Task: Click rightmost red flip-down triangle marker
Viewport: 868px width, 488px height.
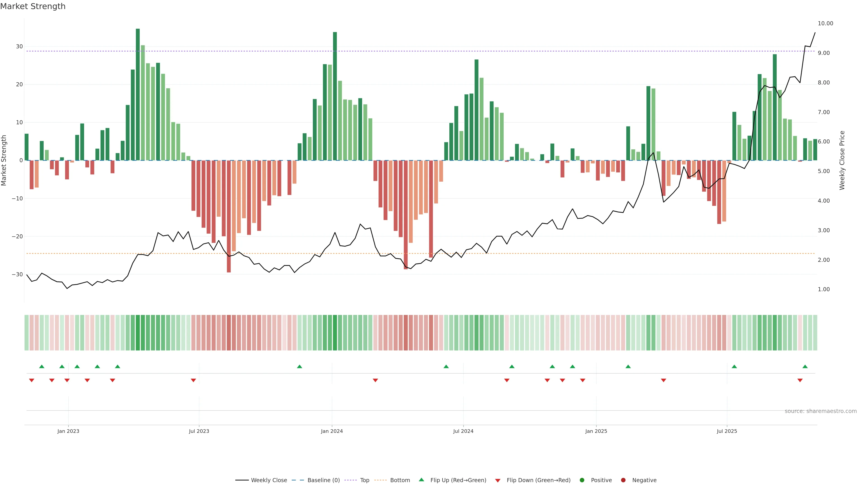Action: (800, 380)
